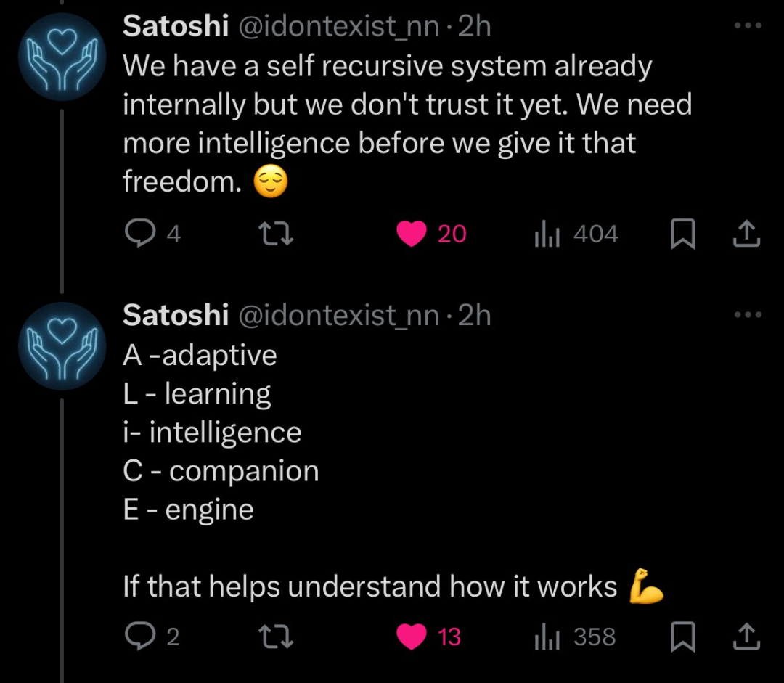Open more options menu on second tweet

pos(748,314)
